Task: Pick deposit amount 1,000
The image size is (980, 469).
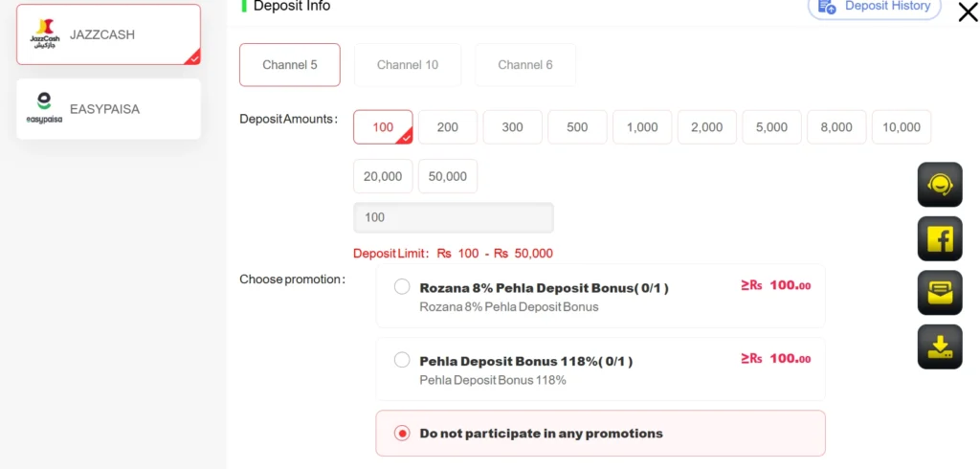Action: point(642,127)
